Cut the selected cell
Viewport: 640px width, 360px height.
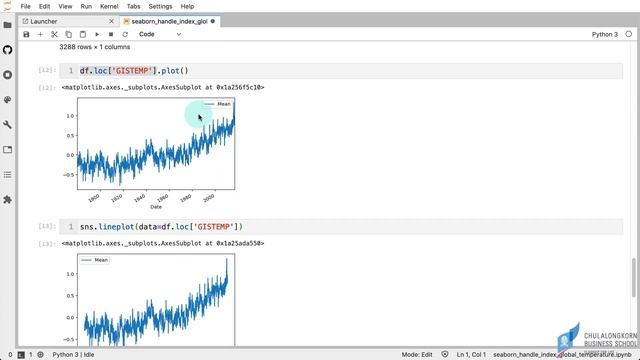[x=54, y=34]
